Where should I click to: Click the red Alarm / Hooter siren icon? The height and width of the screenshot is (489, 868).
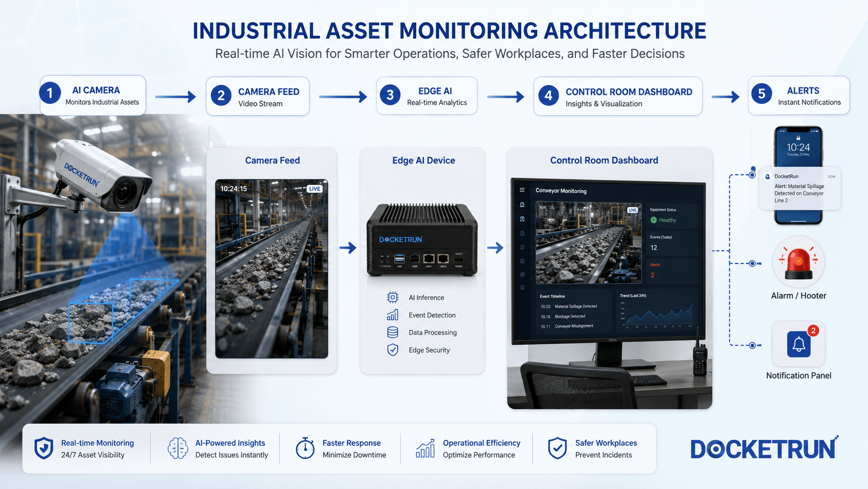798,262
